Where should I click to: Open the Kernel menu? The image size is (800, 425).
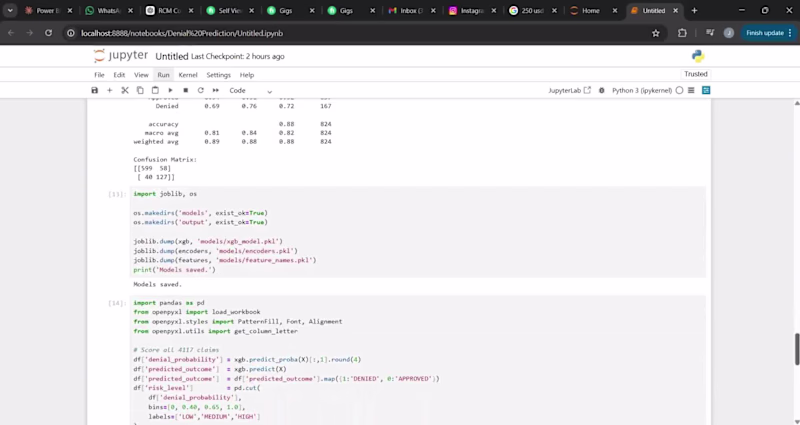pos(187,75)
